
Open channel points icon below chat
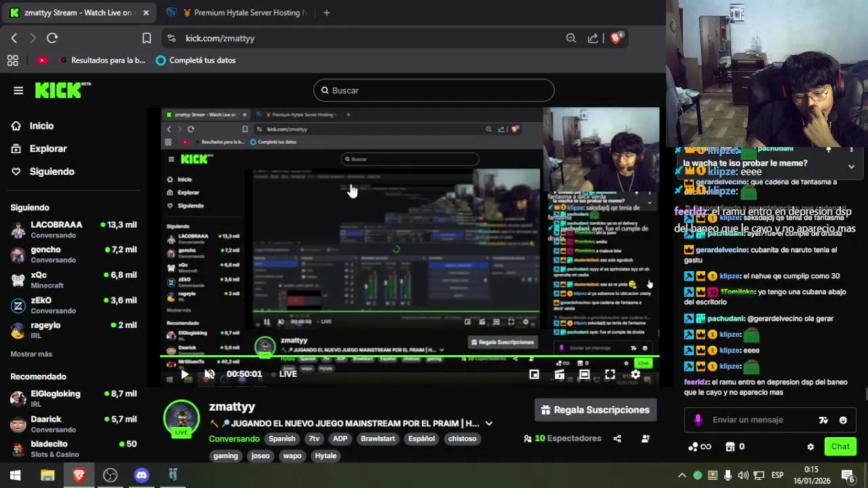(x=699, y=447)
